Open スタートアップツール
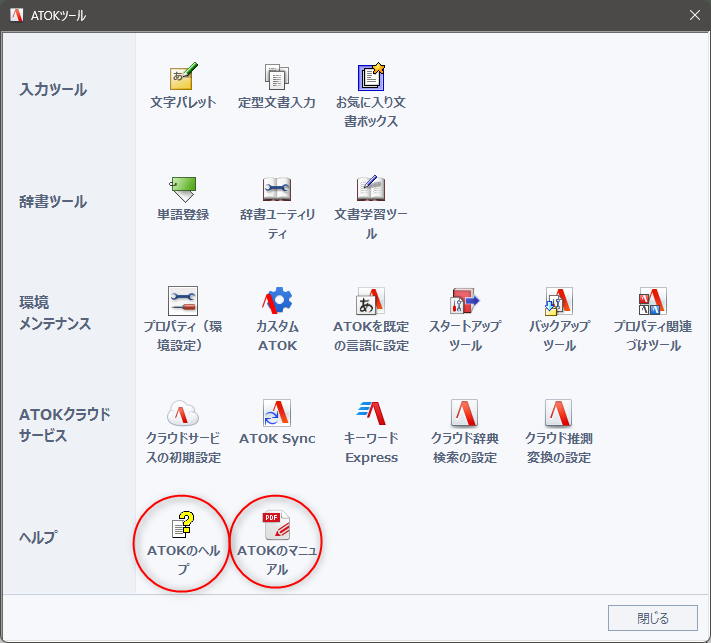Viewport: 711px width, 643px height. point(465,320)
